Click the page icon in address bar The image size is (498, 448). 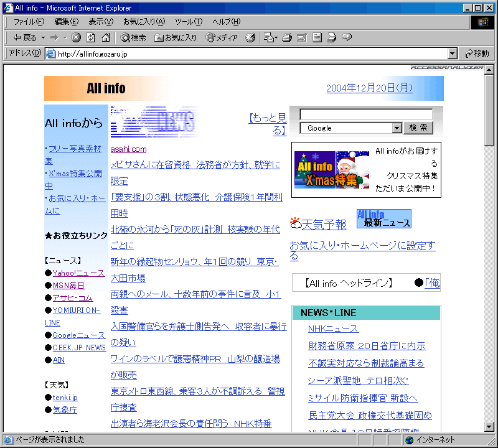pyautogui.click(x=51, y=54)
